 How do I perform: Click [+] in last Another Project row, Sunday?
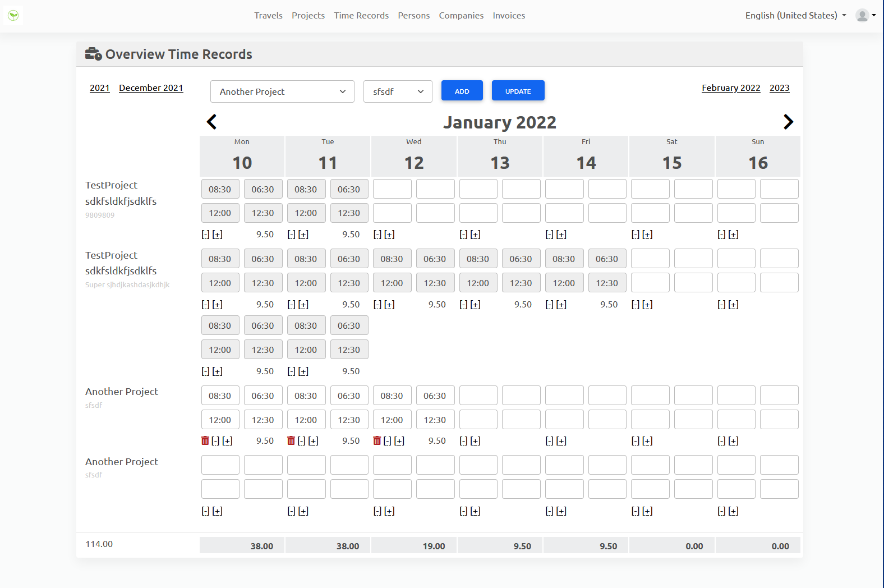(x=734, y=511)
